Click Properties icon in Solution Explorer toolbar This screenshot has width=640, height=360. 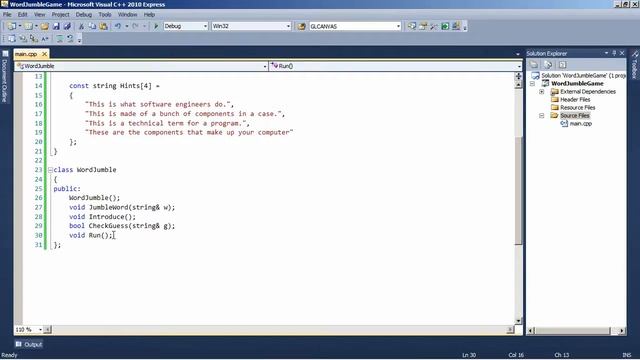coord(533,65)
